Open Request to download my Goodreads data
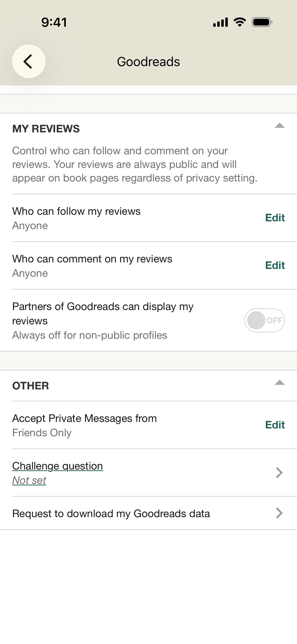The width and height of the screenshot is (297, 644). (x=111, y=514)
